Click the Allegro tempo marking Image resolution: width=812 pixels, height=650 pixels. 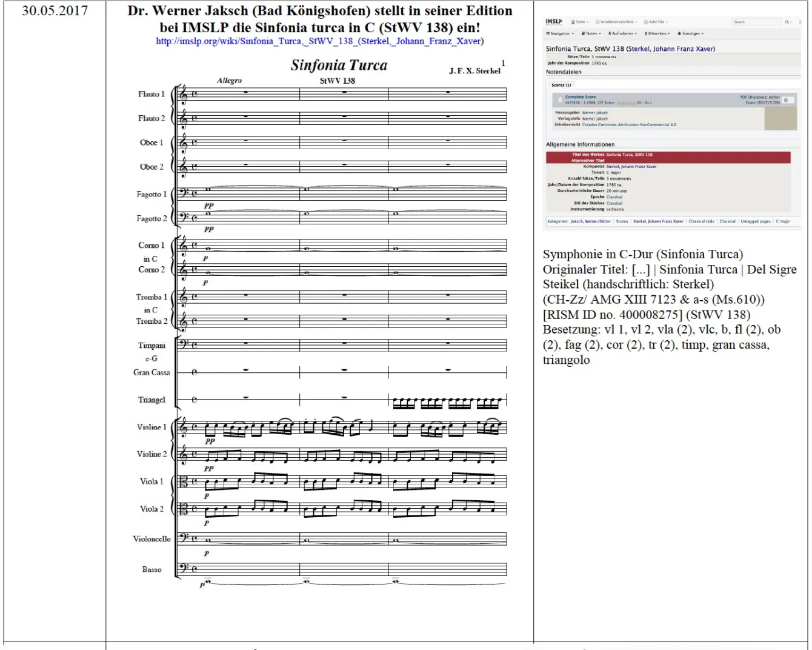point(229,81)
